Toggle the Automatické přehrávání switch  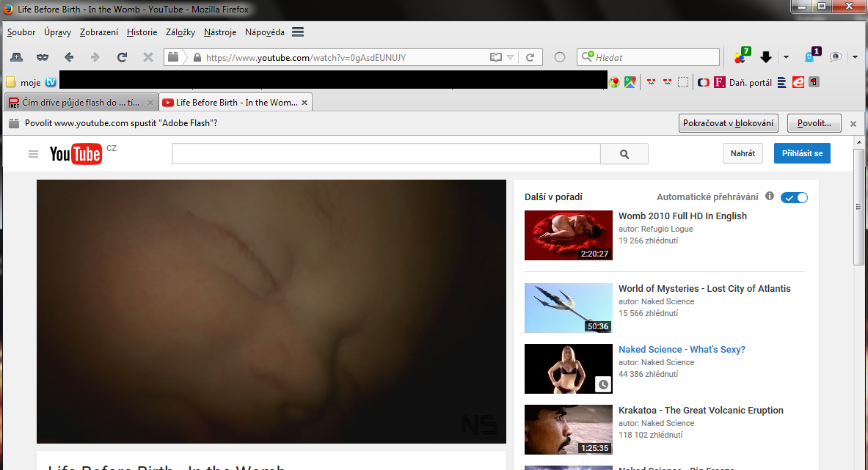click(x=794, y=197)
